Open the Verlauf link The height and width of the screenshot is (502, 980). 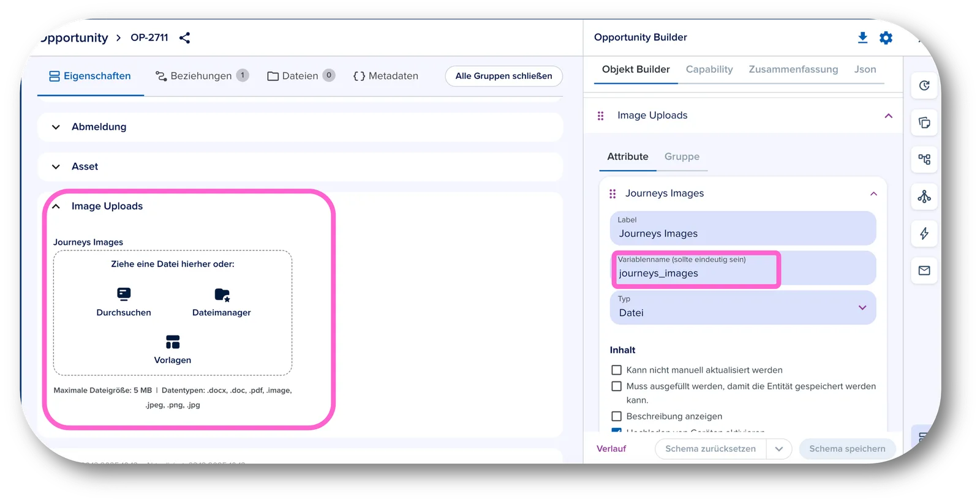click(611, 449)
